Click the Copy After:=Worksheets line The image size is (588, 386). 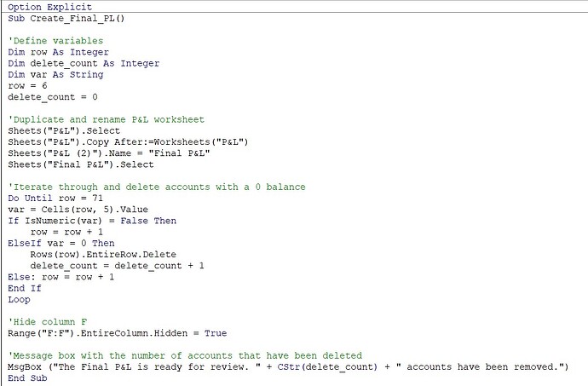tap(128, 141)
